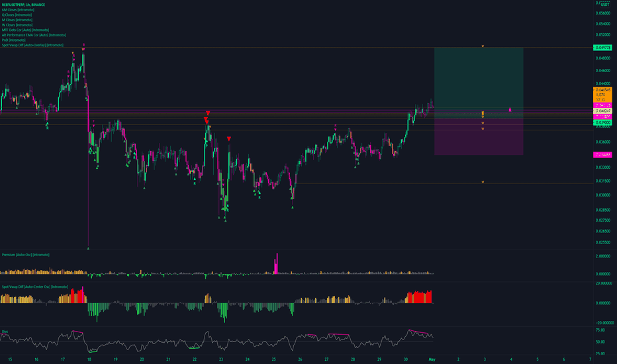This screenshot has width=617, height=364.
Task: Click the 0.052000 price axis label
Action: click(602, 34)
